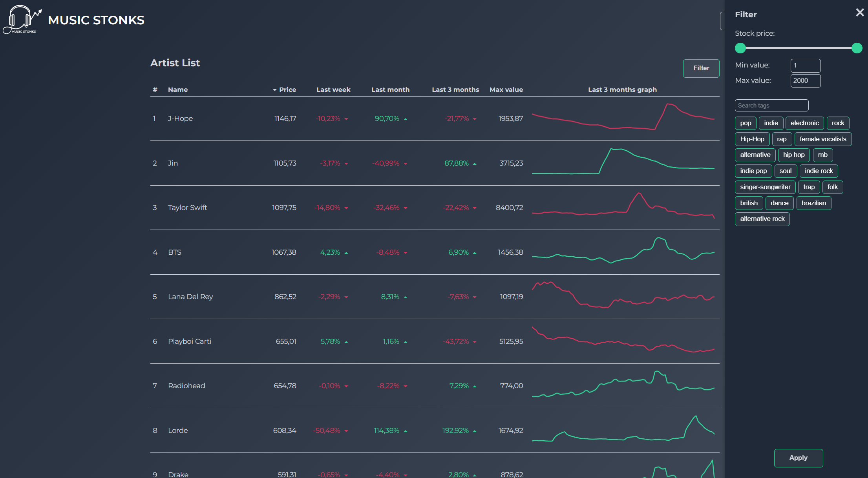
Task: Toggle the alternative tag
Action: pyautogui.click(x=755, y=155)
